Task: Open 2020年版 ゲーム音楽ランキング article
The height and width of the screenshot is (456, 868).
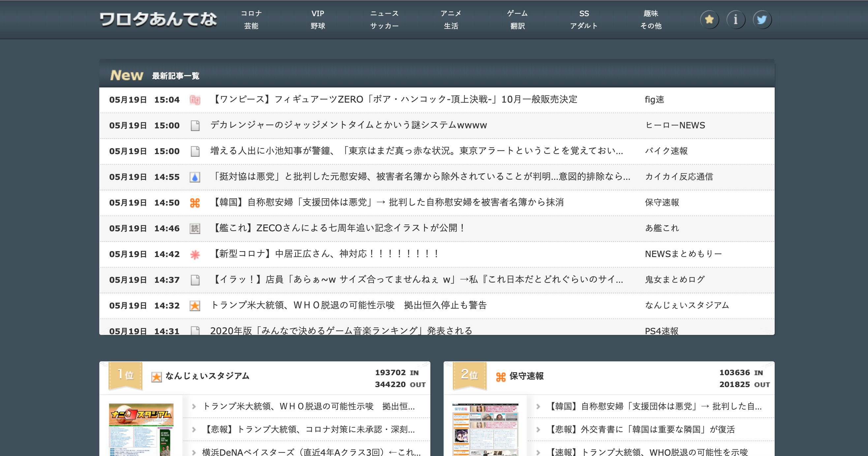Action: pyautogui.click(x=341, y=330)
